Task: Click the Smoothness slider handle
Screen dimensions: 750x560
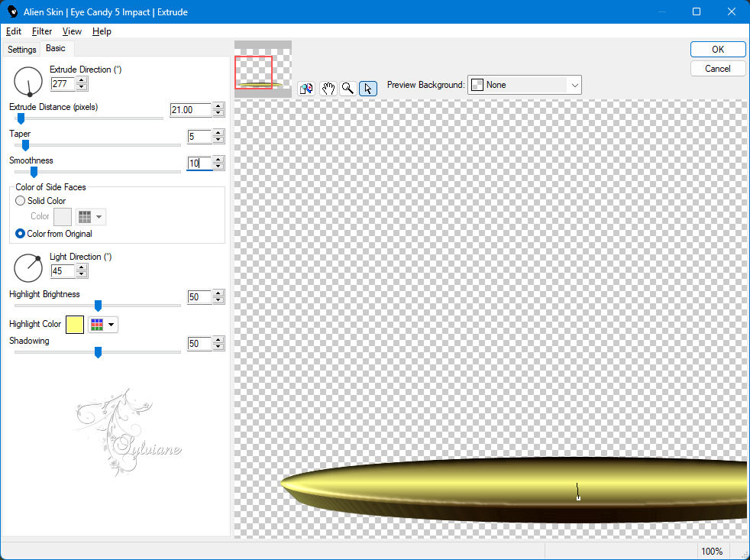Action: coord(34,172)
